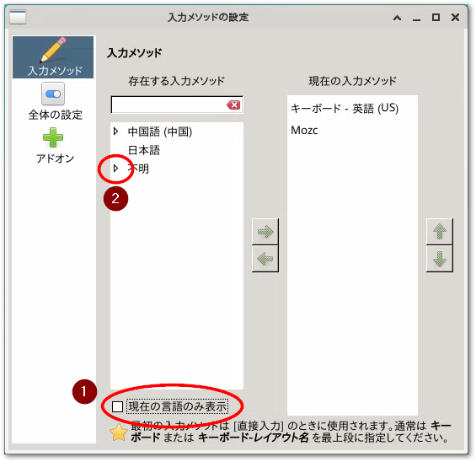Select キーボード - 英語 (US) entry
This screenshot has height=462, width=476.
tap(345, 109)
